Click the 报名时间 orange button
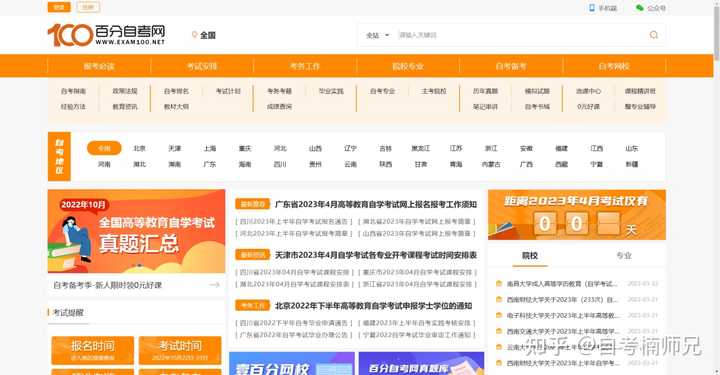720x375 pixels. [x=93, y=350]
